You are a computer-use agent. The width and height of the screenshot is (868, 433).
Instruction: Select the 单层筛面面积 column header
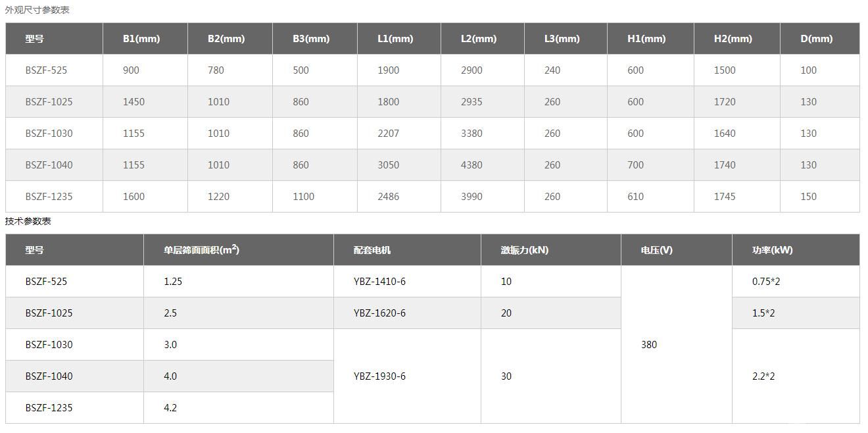pyautogui.click(x=201, y=250)
